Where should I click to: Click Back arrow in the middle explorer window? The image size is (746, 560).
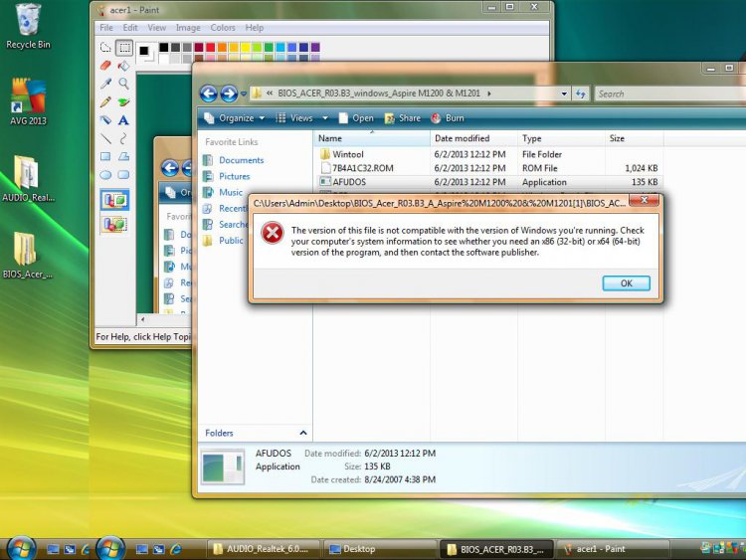pyautogui.click(x=170, y=167)
